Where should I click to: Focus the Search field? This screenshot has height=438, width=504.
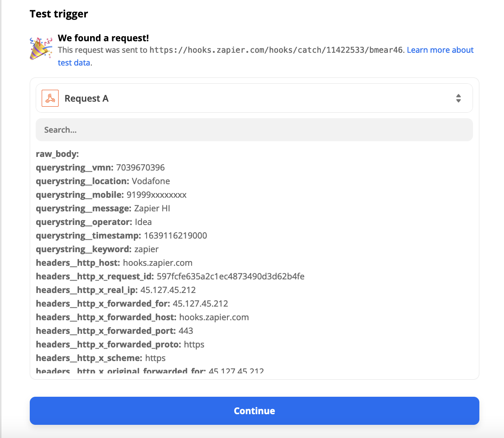point(254,130)
